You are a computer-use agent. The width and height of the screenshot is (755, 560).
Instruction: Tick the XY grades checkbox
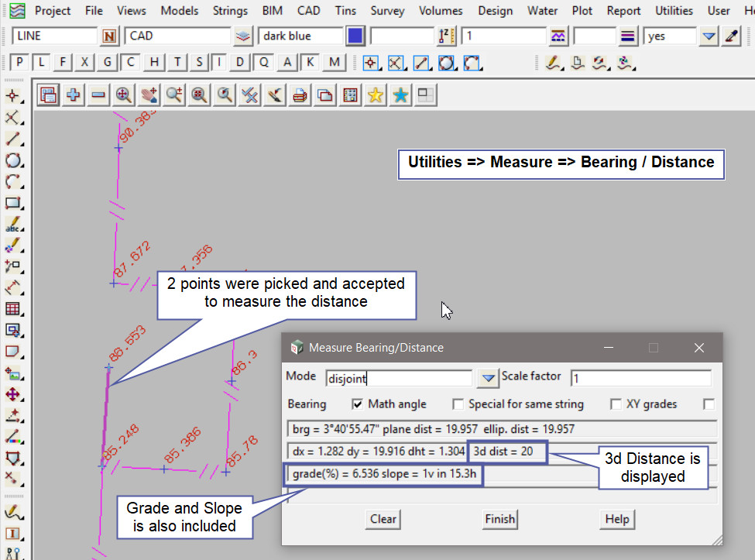point(616,404)
